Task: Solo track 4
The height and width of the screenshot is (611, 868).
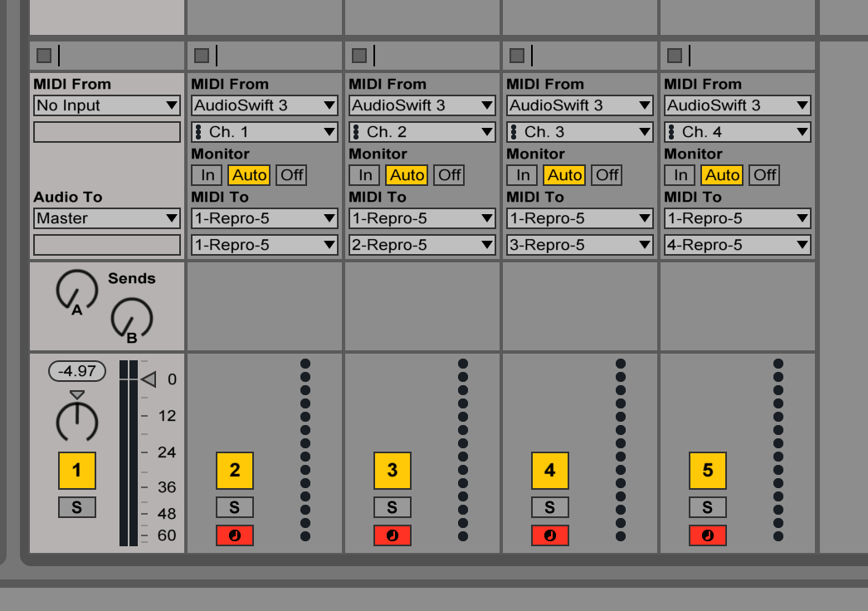Action: (549, 507)
